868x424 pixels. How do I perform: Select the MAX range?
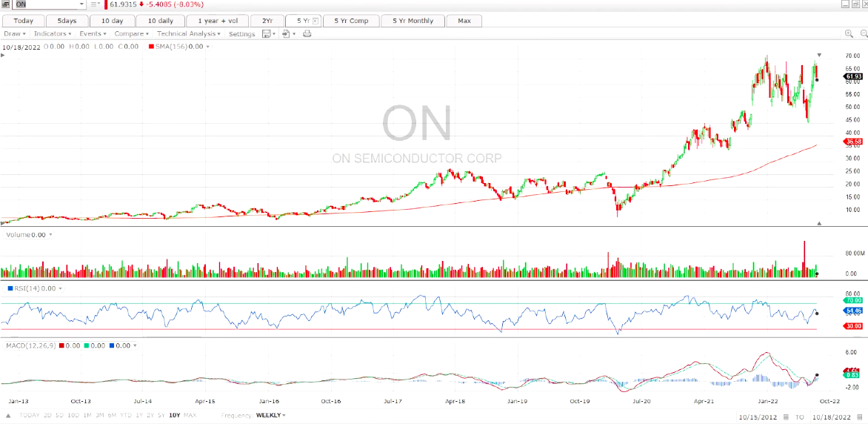(x=190, y=415)
